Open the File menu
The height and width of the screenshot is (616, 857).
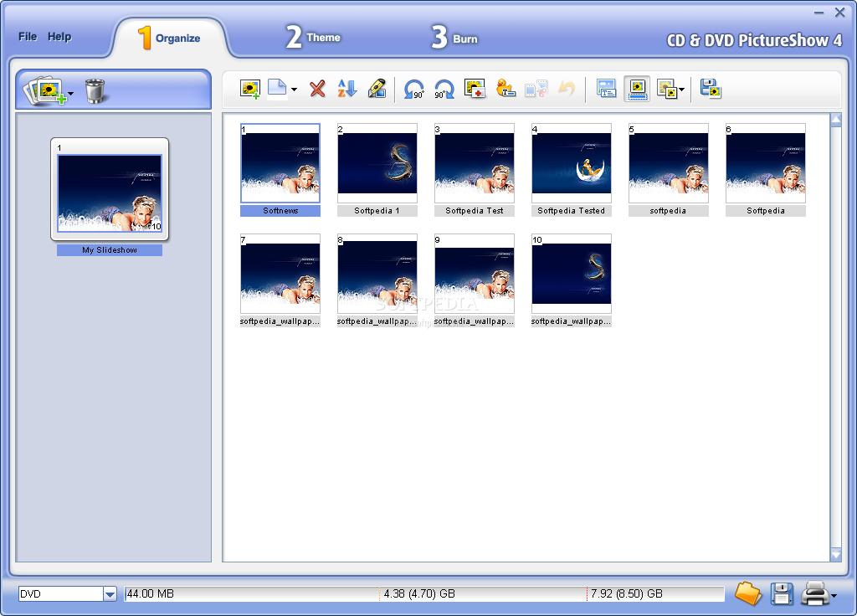coord(28,37)
